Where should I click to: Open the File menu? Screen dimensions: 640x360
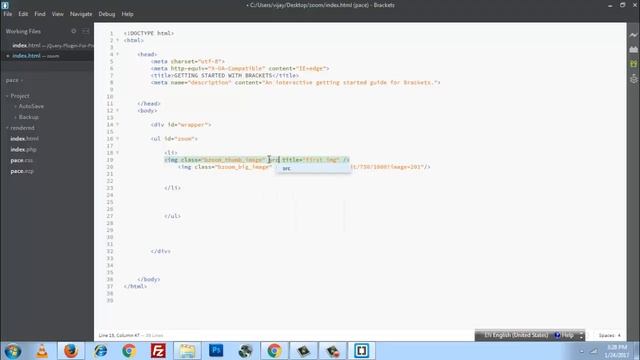coord(8,14)
